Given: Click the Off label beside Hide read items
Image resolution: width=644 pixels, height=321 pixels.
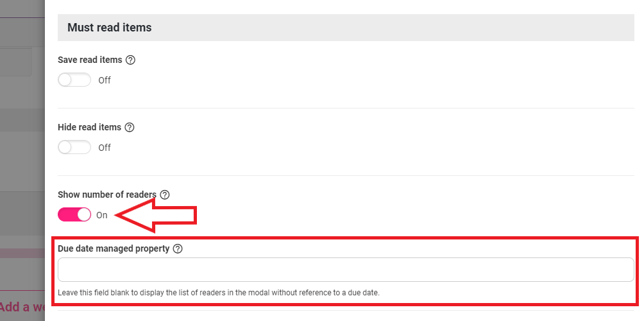Looking at the screenshot, I should click(x=105, y=148).
